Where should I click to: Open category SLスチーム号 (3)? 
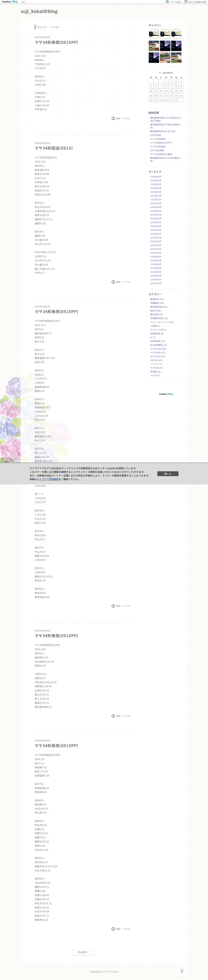pyautogui.click(x=158, y=330)
